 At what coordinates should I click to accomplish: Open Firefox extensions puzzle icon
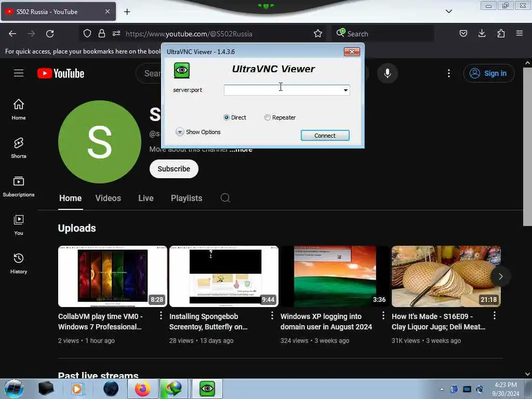501,34
